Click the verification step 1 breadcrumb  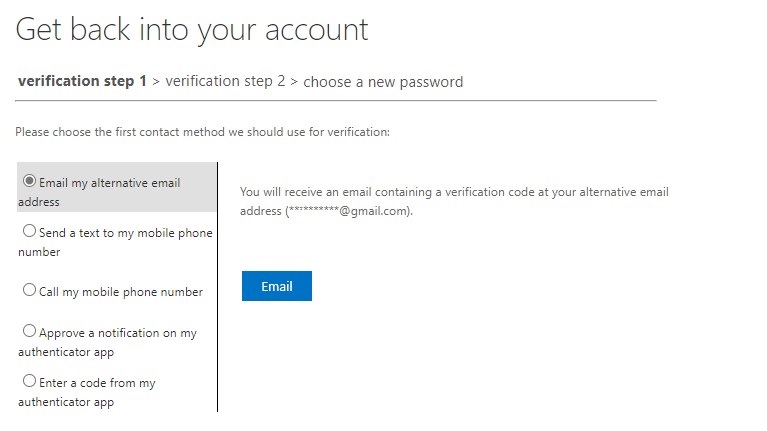[x=82, y=81]
